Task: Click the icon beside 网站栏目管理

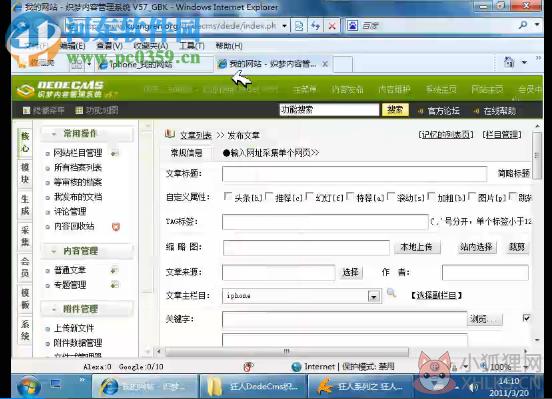Action: click(x=115, y=154)
